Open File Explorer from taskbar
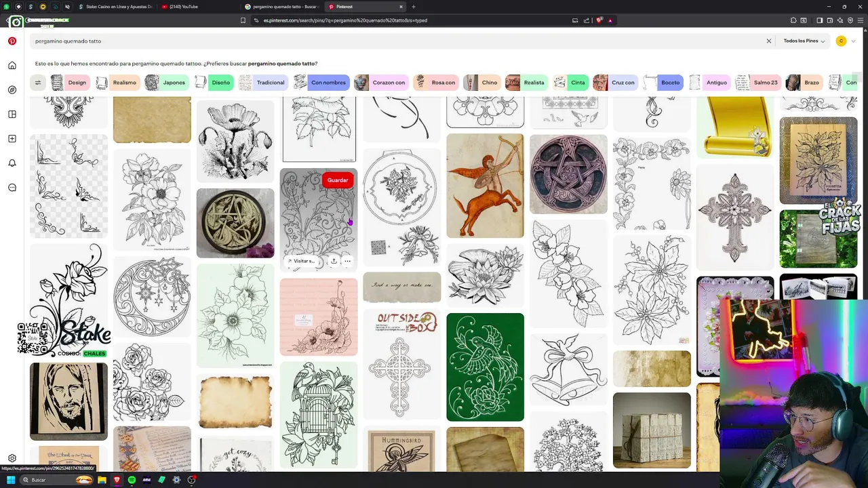 [x=102, y=480]
